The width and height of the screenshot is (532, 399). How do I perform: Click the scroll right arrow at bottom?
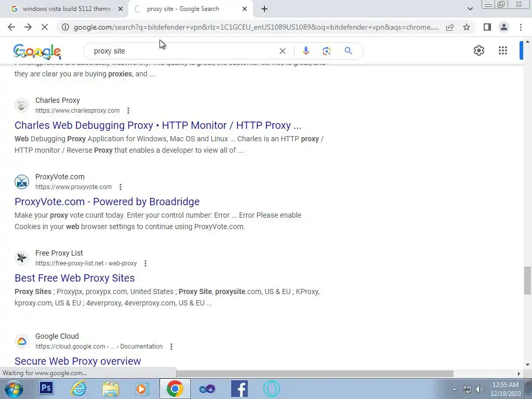tap(519, 374)
